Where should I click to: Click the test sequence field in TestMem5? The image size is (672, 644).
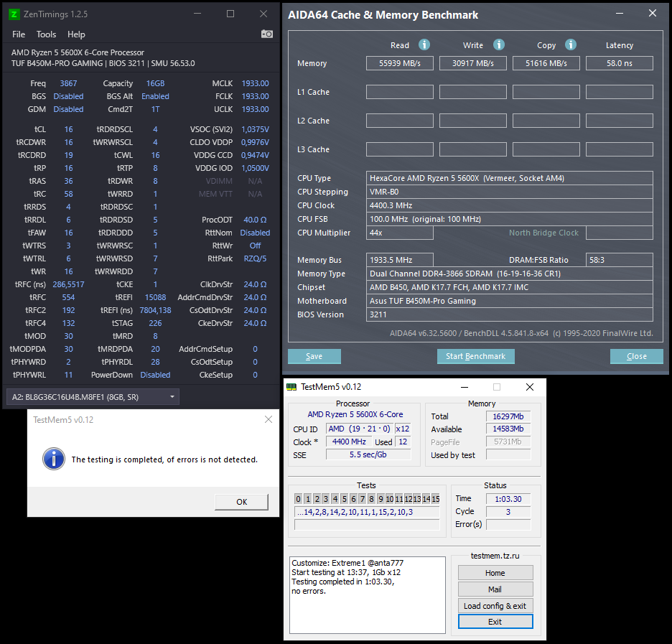coord(368,512)
